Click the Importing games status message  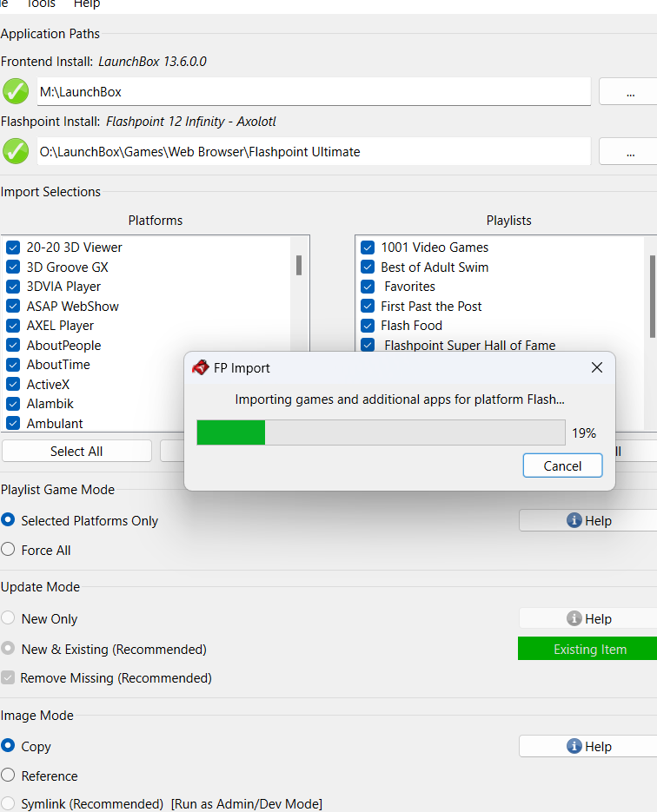pos(400,399)
